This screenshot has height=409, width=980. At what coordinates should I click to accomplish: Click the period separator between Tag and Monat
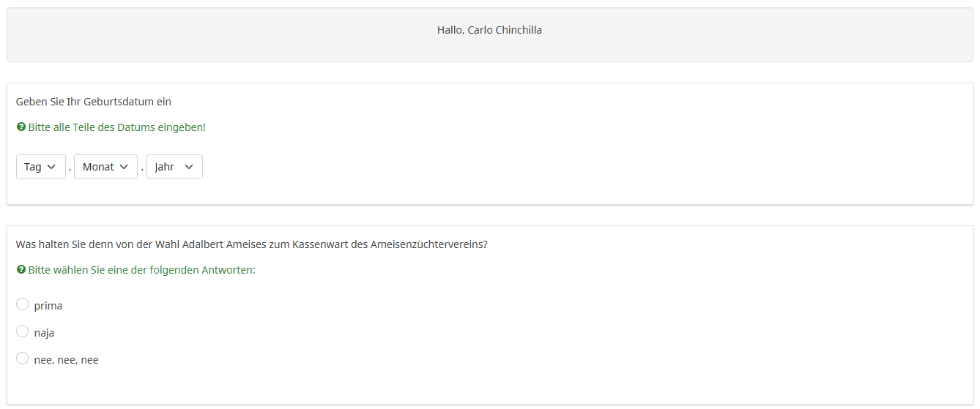[70, 168]
